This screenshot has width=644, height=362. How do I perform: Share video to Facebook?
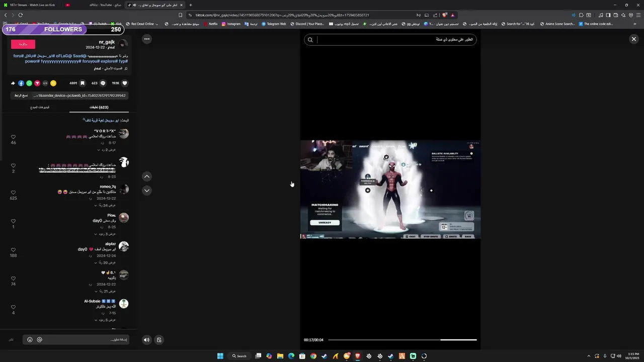point(21,83)
